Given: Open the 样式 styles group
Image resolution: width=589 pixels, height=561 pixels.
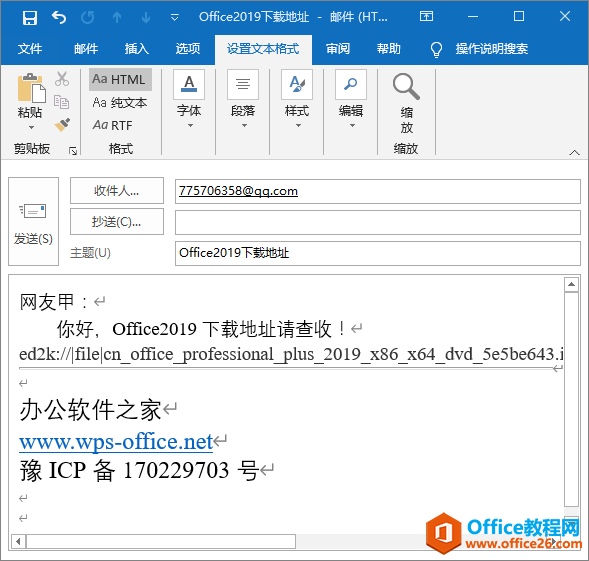Looking at the screenshot, I should [x=297, y=85].
